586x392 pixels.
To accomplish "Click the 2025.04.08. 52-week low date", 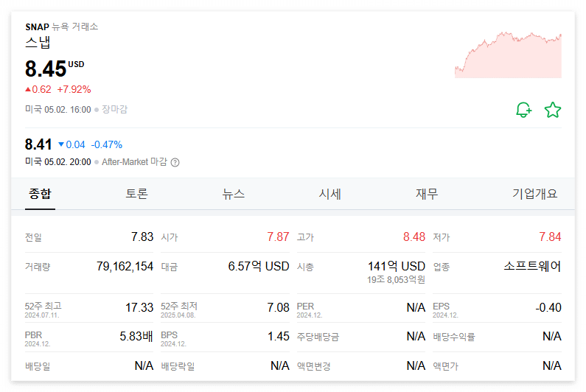I will (178, 315).
